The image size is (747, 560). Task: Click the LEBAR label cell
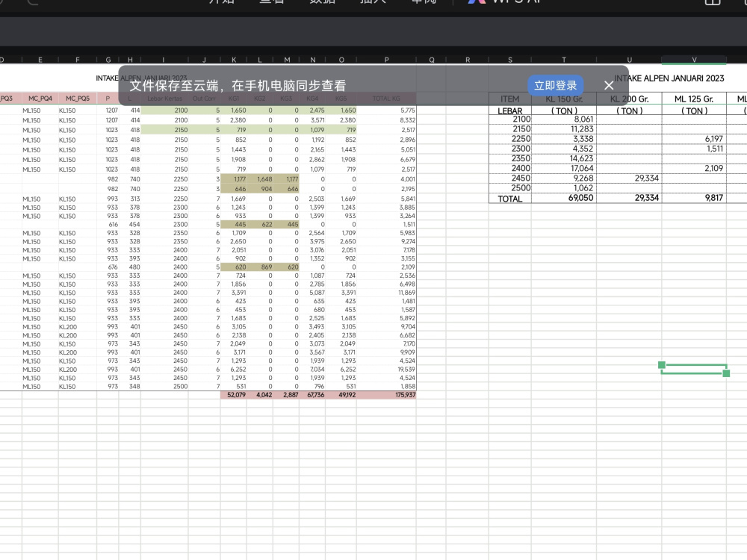click(509, 111)
